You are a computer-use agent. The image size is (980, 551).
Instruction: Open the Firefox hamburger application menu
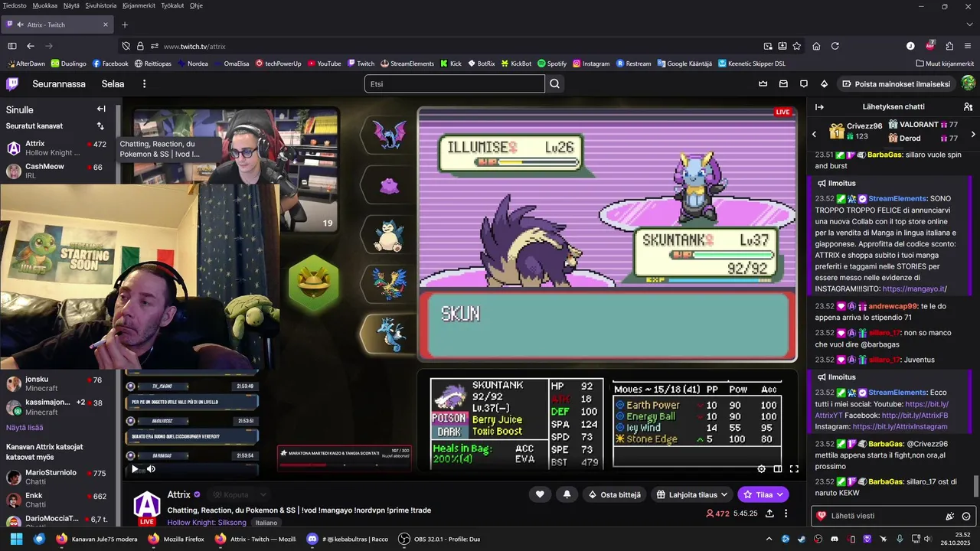point(969,46)
